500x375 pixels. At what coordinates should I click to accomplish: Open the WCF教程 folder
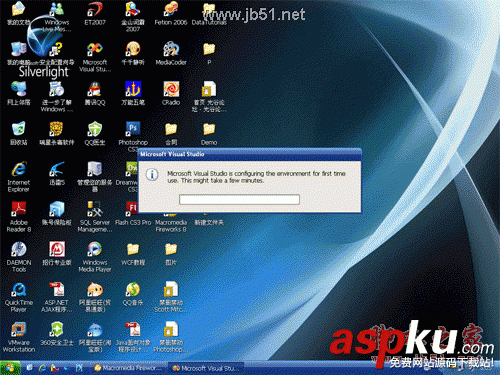pyautogui.click(x=133, y=249)
